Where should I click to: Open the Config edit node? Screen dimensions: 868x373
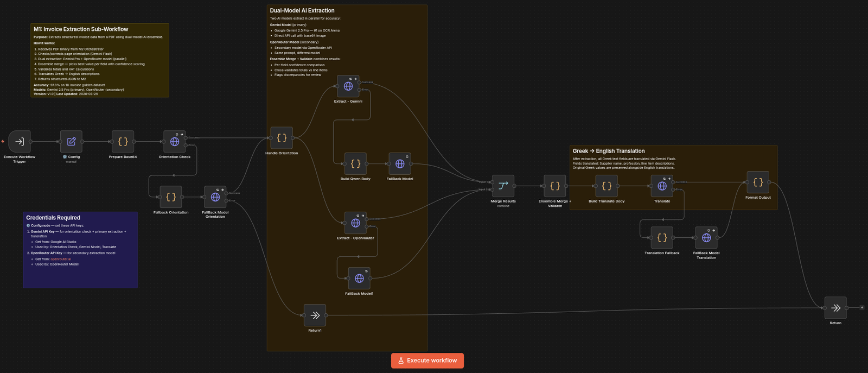tap(71, 142)
